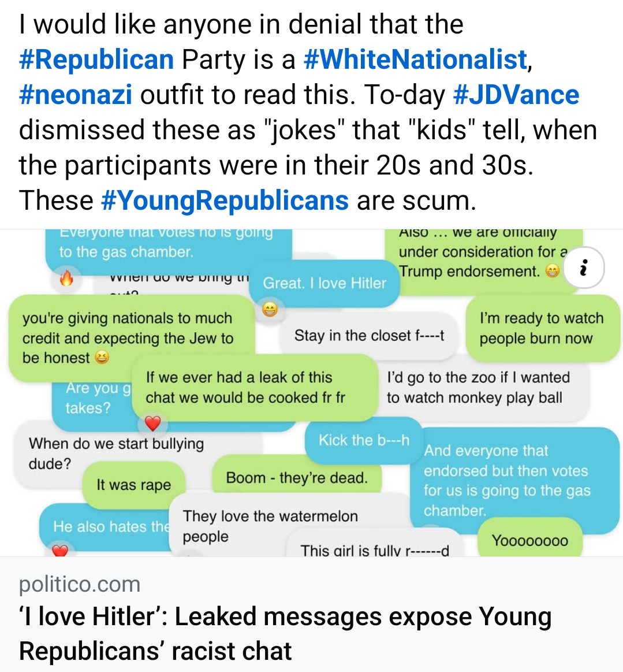Open the #JDVance hashtag

point(516,95)
